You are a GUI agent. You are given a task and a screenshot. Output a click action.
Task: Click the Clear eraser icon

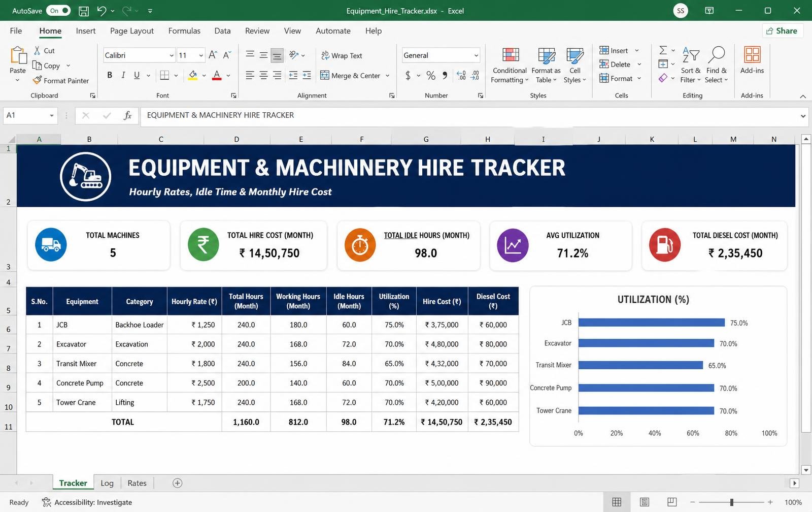[663, 78]
